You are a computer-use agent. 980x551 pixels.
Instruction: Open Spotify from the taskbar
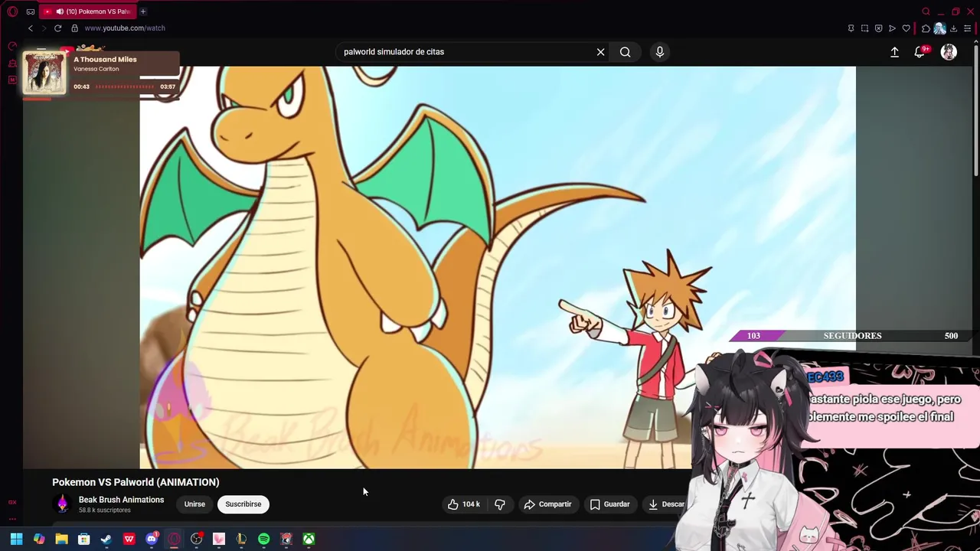263,539
